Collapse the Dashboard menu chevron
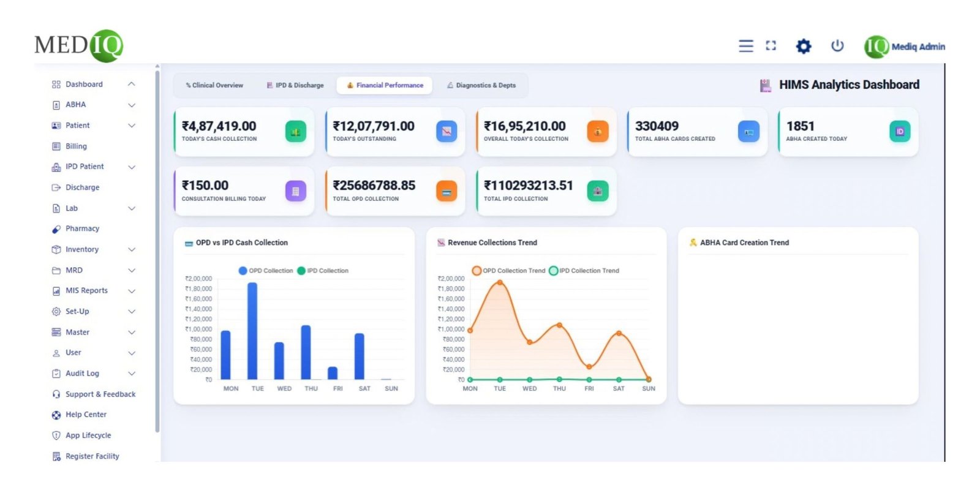980x490 pixels. [x=131, y=84]
